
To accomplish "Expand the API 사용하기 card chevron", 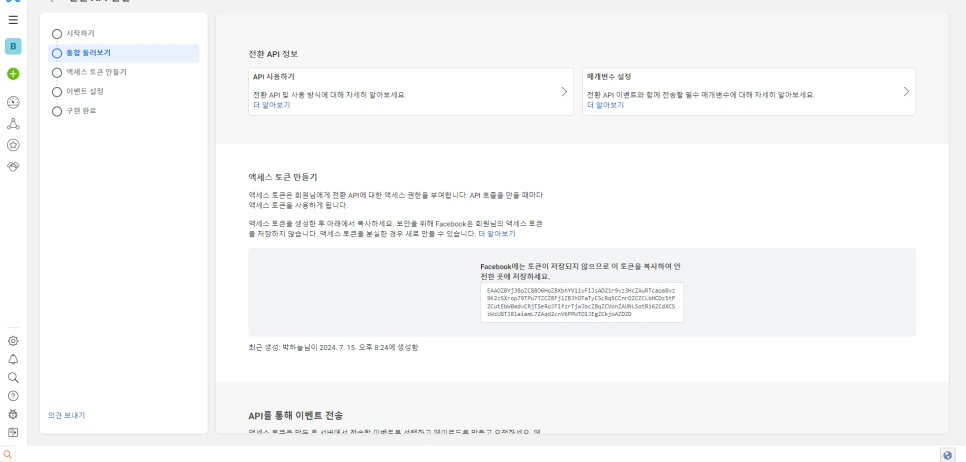I will click(x=564, y=92).
